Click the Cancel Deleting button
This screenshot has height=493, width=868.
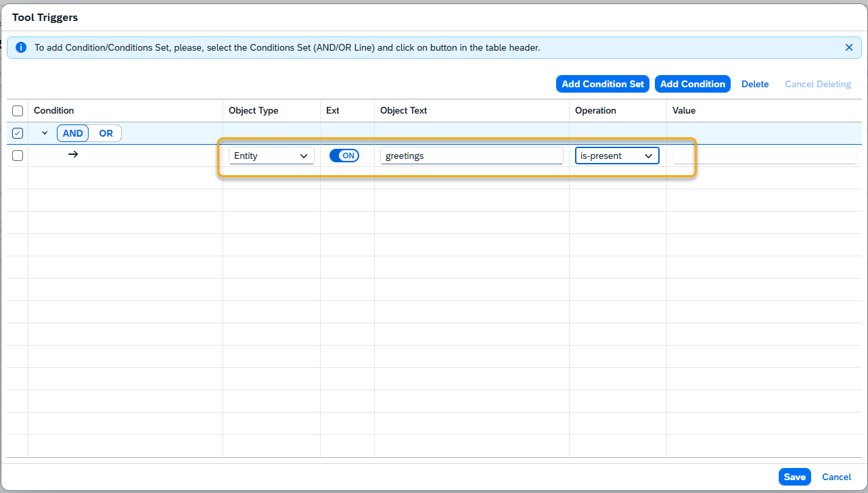[x=818, y=84]
